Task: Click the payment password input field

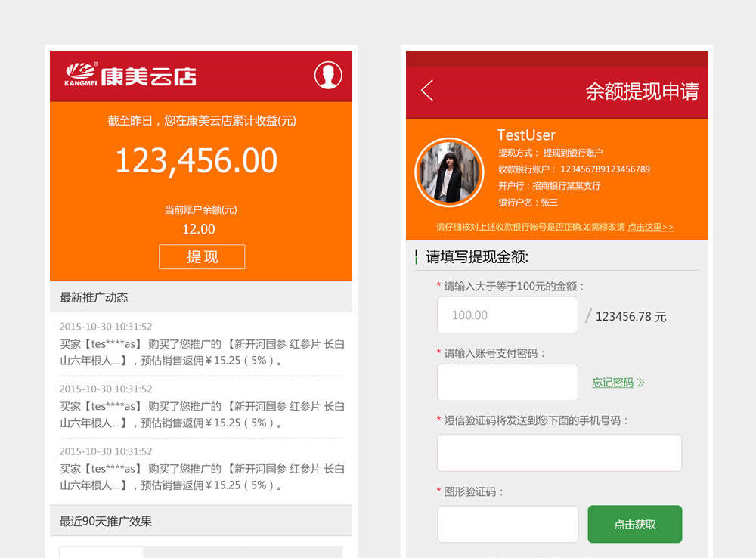Action: (x=507, y=383)
